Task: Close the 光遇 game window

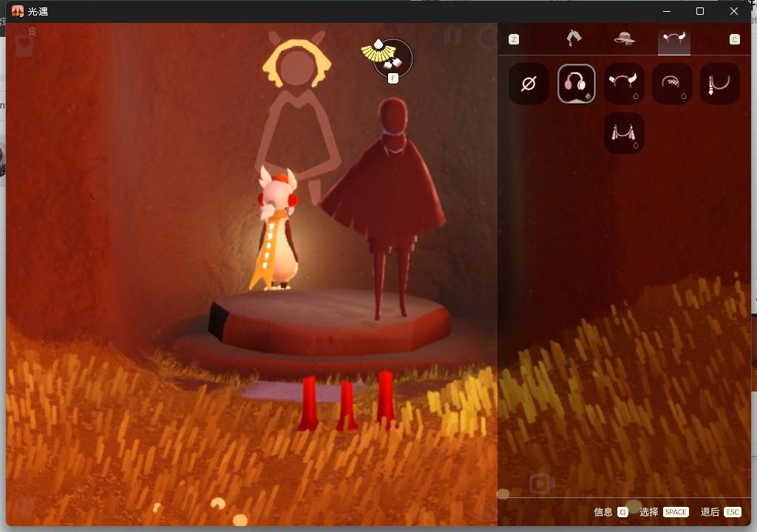Action: pyautogui.click(x=734, y=11)
